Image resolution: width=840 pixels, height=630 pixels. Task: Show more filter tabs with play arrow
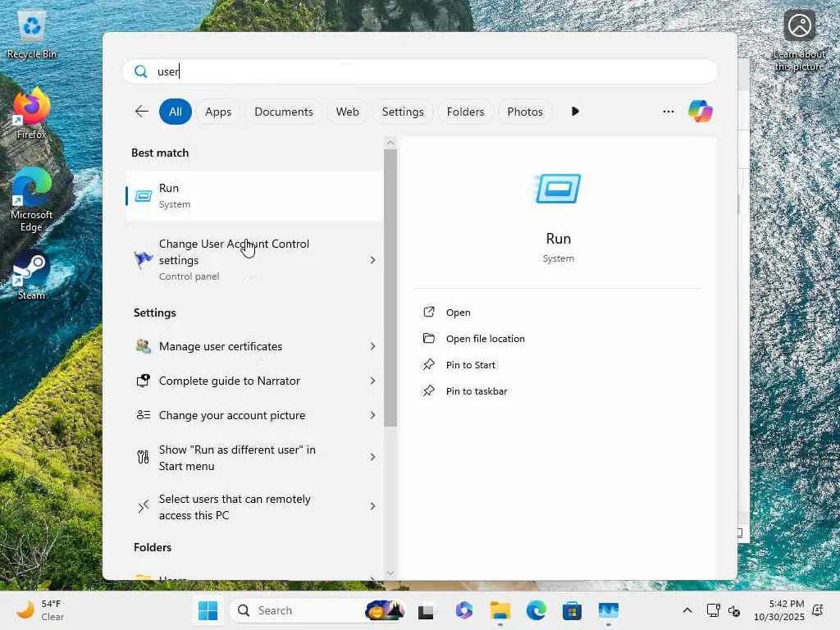pyautogui.click(x=575, y=112)
